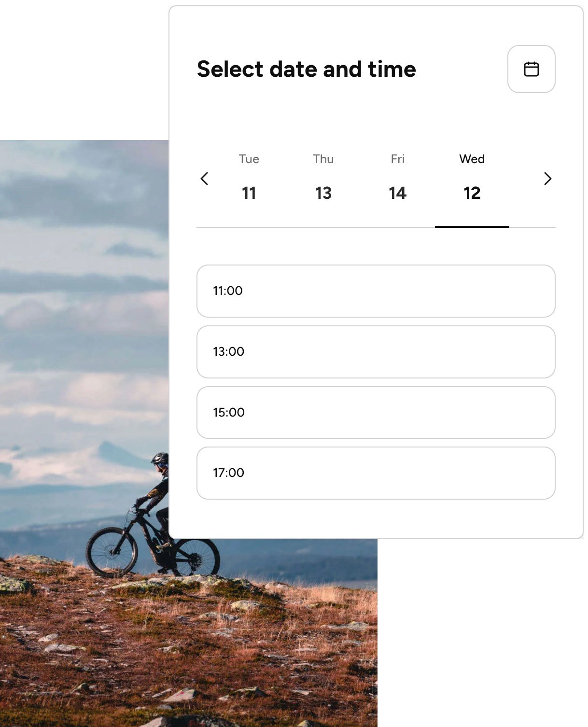Go to previous dates with left chevron
The width and height of the screenshot is (588, 727).
204,179
